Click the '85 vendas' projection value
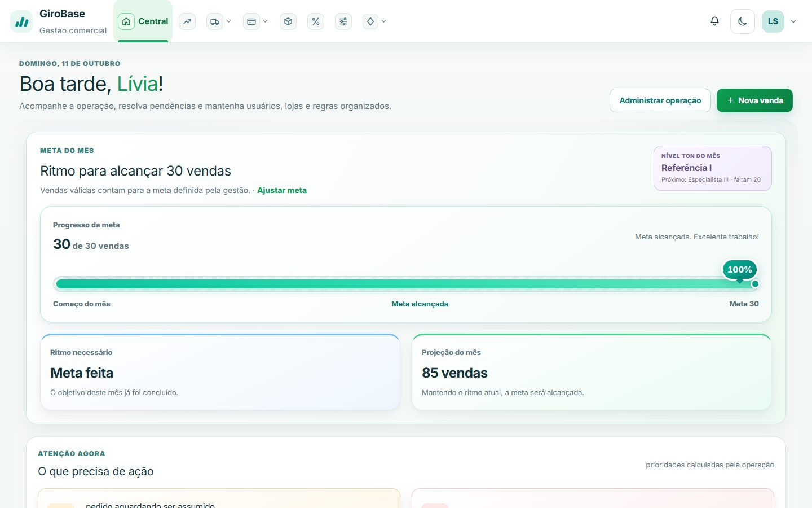 coord(454,373)
